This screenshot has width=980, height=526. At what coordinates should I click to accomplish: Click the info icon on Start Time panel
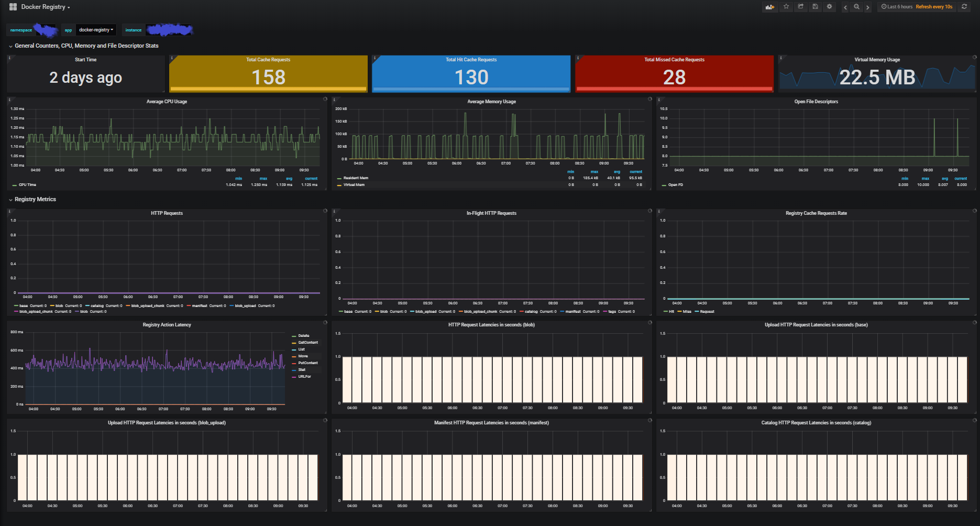(x=9, y=58)
